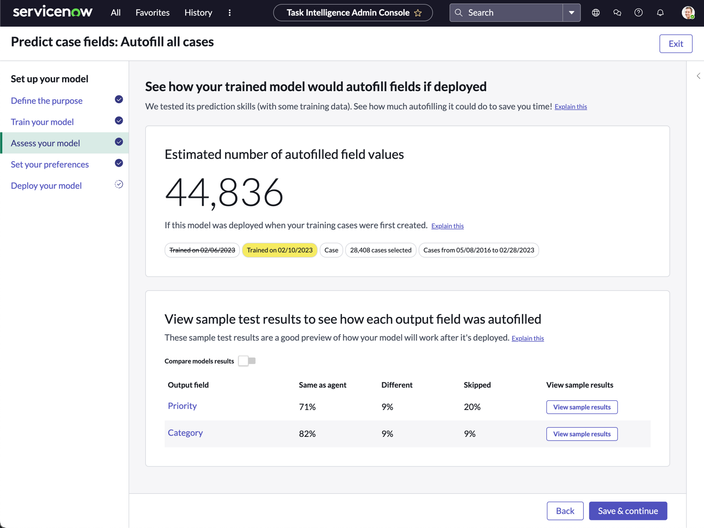Expand the collapsed right side panel
Viewport: 704px width, 528px height.
(x=697, y=76)
